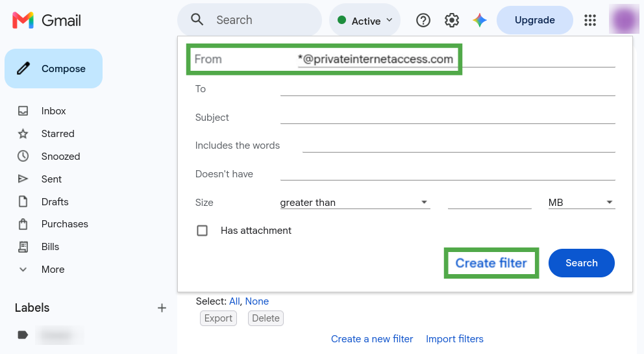Open Settings gear icon

(452, 20)
